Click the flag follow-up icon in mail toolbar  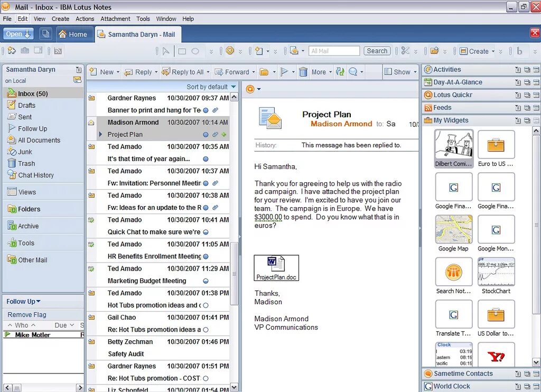284,72
